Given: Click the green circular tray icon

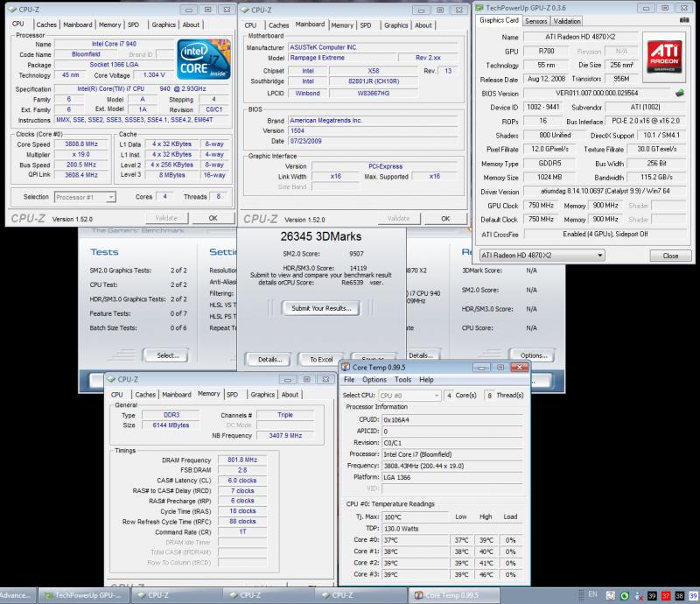Looking at the screenshot, I should click(625, 595).
